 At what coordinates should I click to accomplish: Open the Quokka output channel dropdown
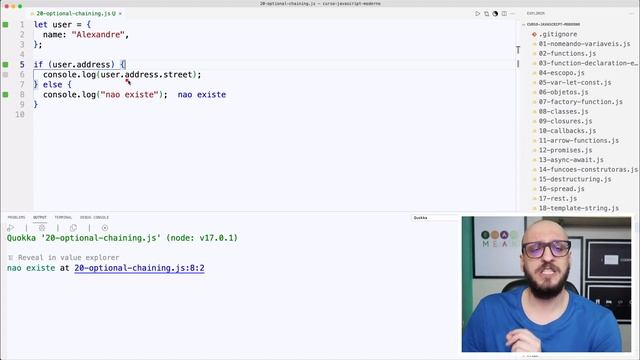(435, 218)
